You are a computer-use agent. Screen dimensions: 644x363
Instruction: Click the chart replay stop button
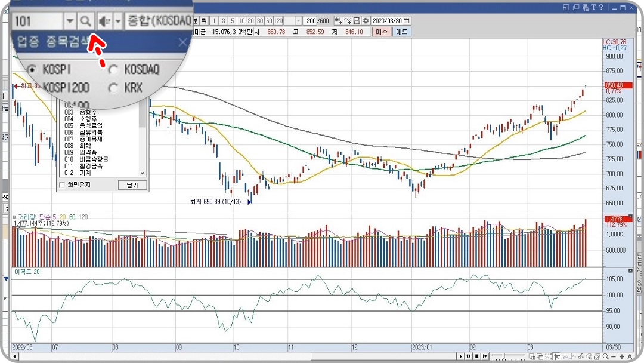[477, 356]
